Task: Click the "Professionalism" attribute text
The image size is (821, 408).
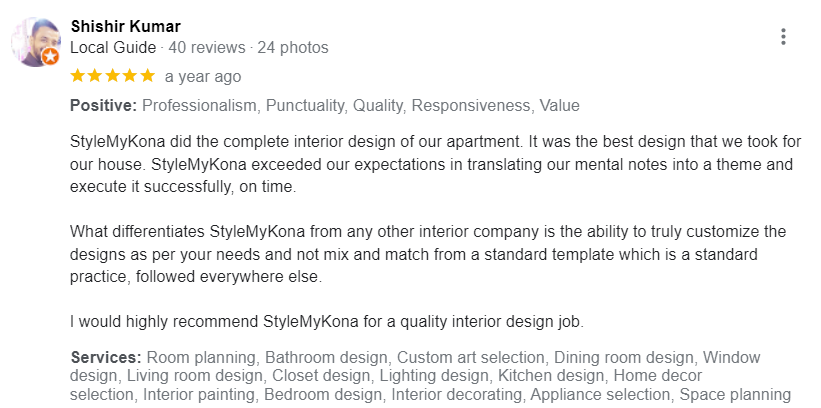Action: pos(204,105)
